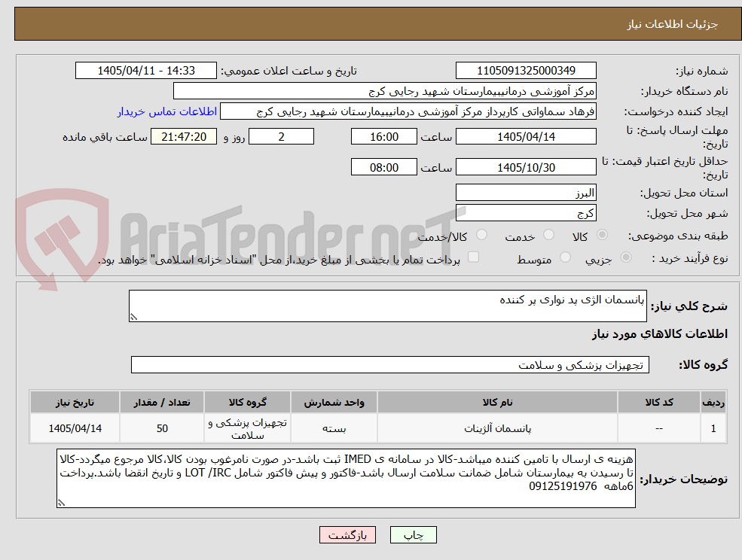Select the متوسط purchase type radio
Image resolution: width=742 pixels, height=560 pixels.
click(565, 257)
